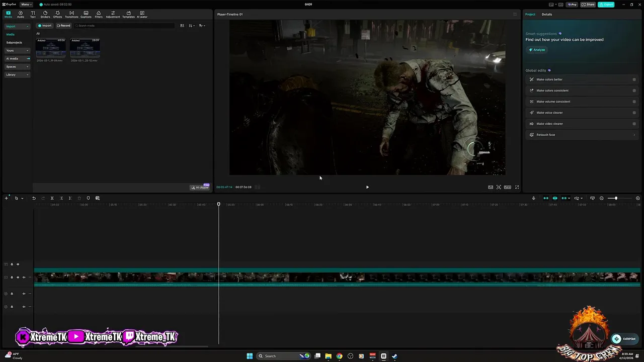This screenshot has width=644, height=362.
Task: Open Google Chrome from the taskbar
Action: [340, 356]
